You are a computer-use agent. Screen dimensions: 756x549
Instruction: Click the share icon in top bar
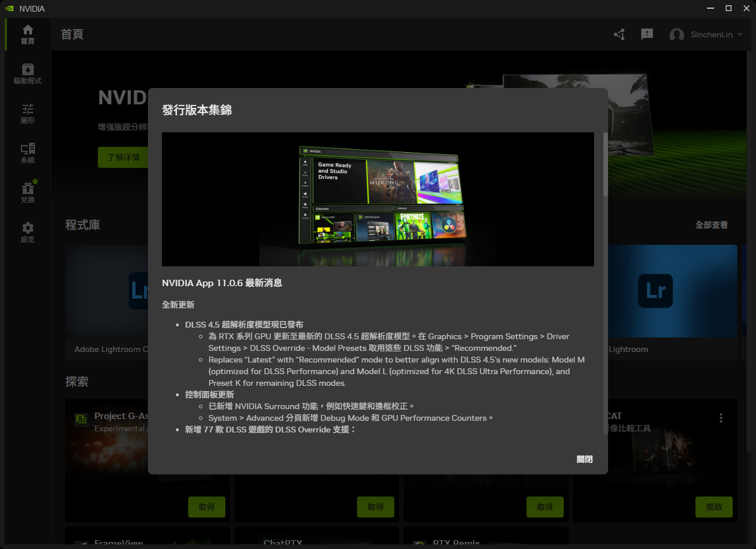pyautogui.click(x=619, y=34)
